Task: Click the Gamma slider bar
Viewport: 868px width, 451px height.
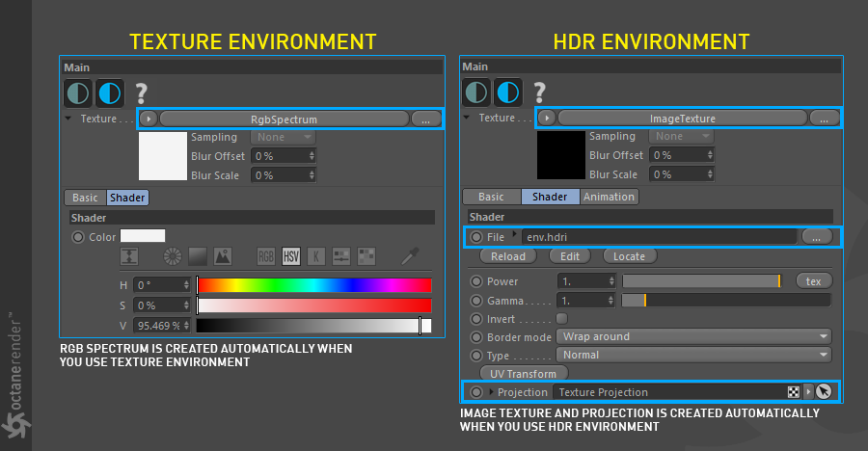Action: point(726,301)
